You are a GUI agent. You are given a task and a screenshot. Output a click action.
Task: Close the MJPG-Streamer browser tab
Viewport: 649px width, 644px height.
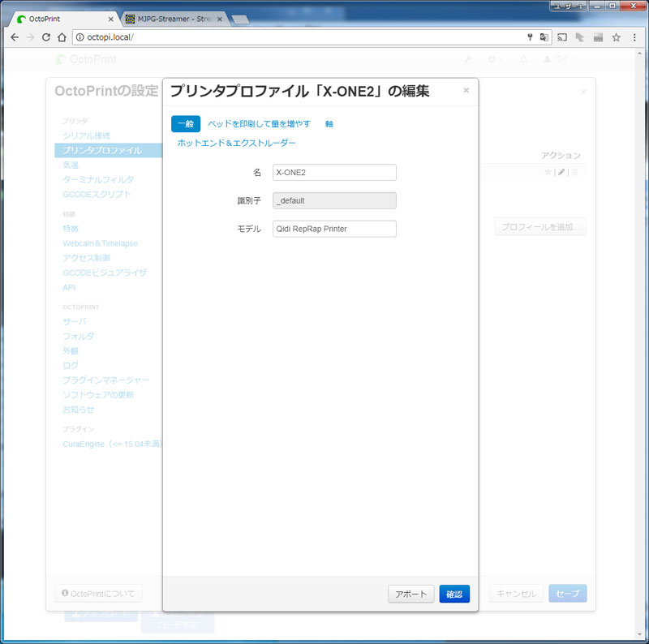(220, 19)
